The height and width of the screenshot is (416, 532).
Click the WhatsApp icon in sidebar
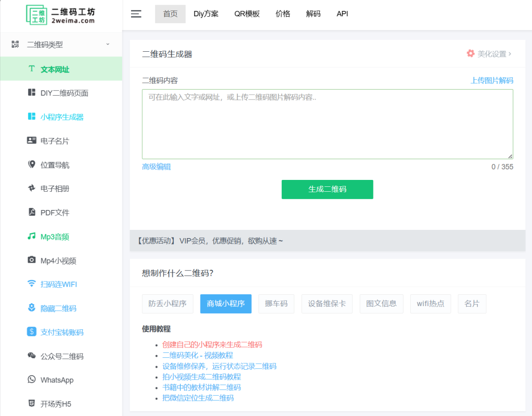[x=32, y=380]
